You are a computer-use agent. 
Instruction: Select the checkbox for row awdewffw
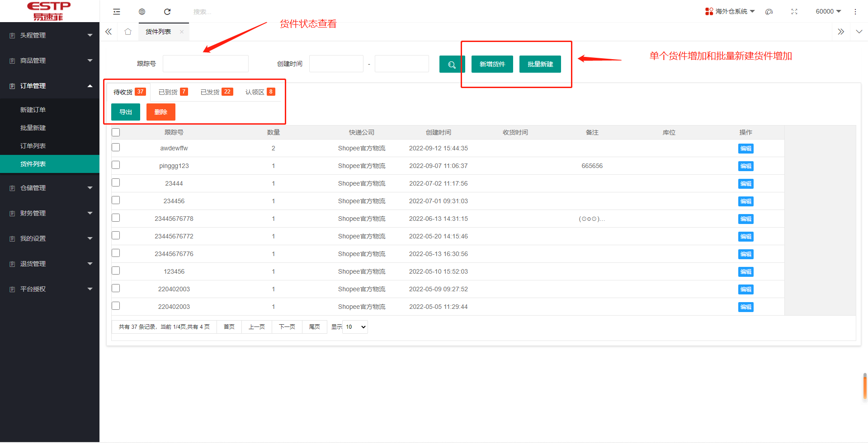116,148
